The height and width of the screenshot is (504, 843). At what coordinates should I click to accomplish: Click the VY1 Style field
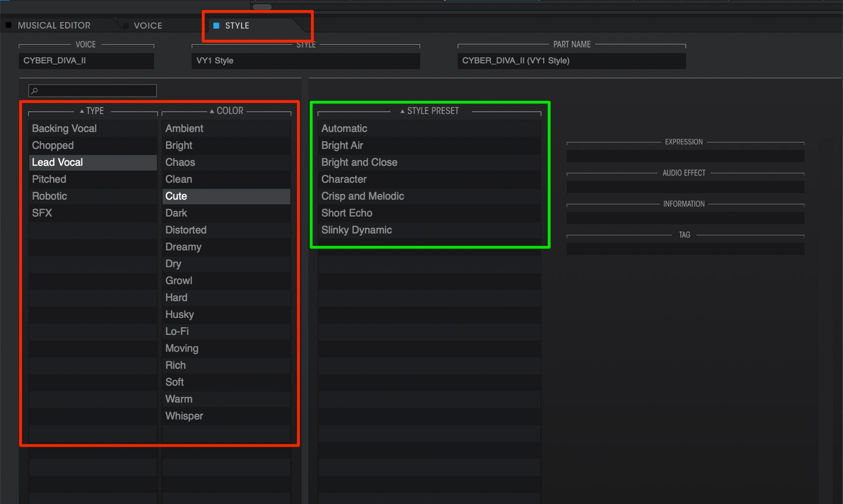point(305,61)
